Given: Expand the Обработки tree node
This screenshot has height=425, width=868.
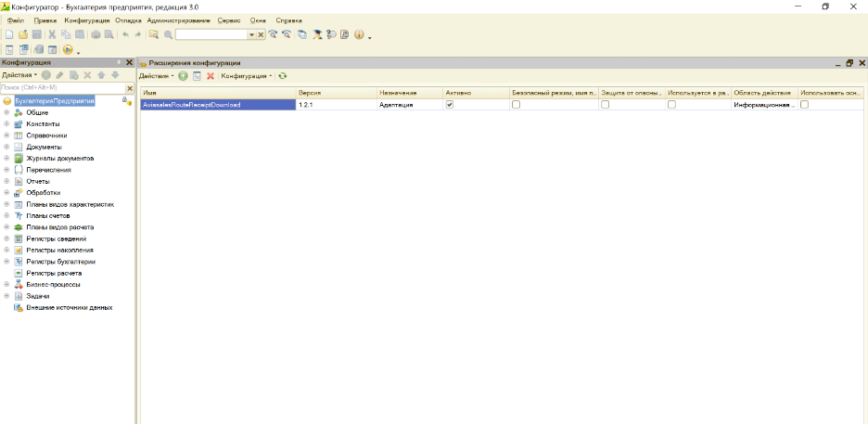Looking at the screenshot, I should [6, 193].
